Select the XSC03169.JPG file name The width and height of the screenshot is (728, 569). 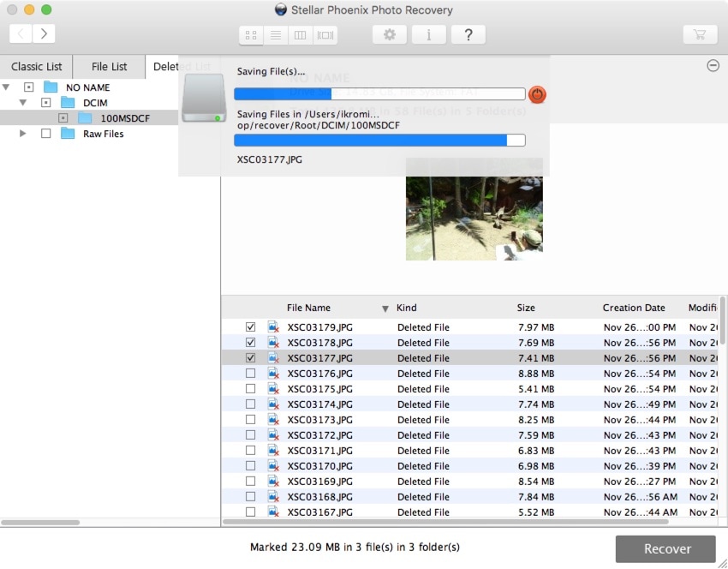tap(320, 482)
